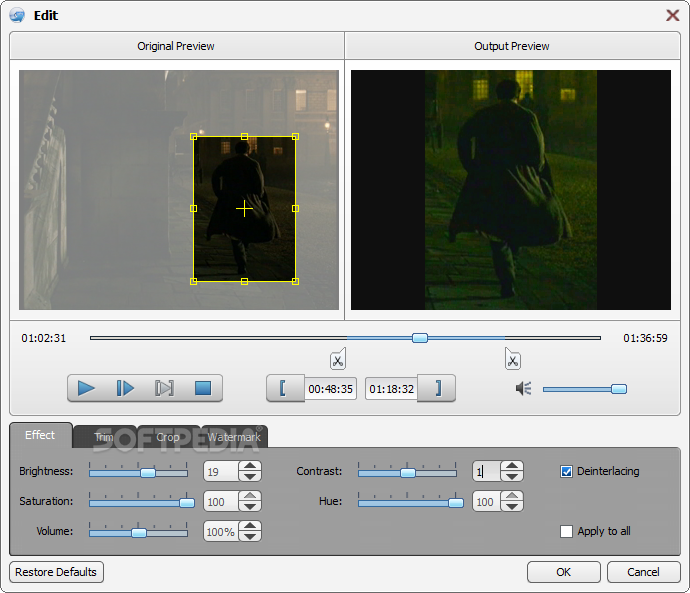Click the right scissors trim marker
This screenshot has height=593, width=690.
(x=513, y=359)
